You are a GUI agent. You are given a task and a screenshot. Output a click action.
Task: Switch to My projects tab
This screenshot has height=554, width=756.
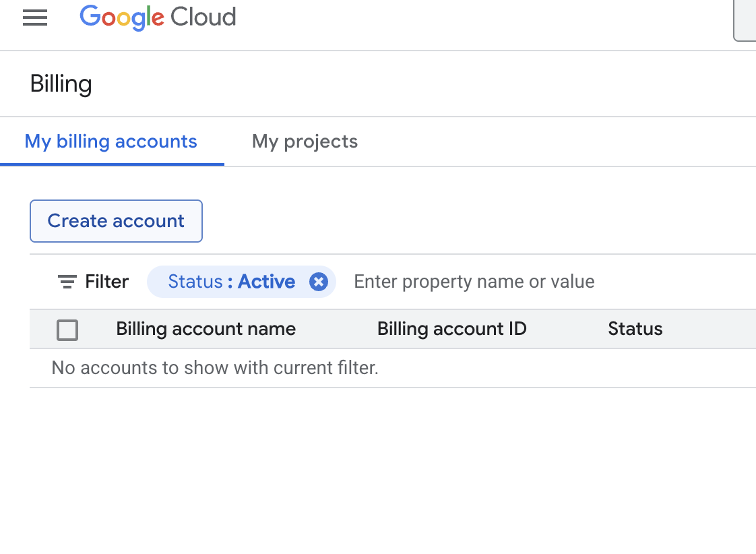(x=305, y=142)
